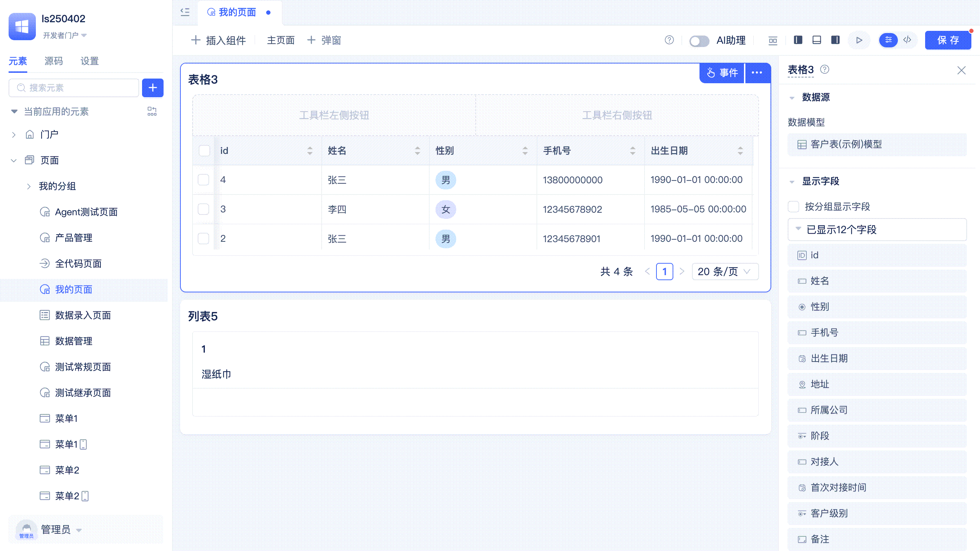
Task: Check the row with id 3
Action: click(203, 209)
